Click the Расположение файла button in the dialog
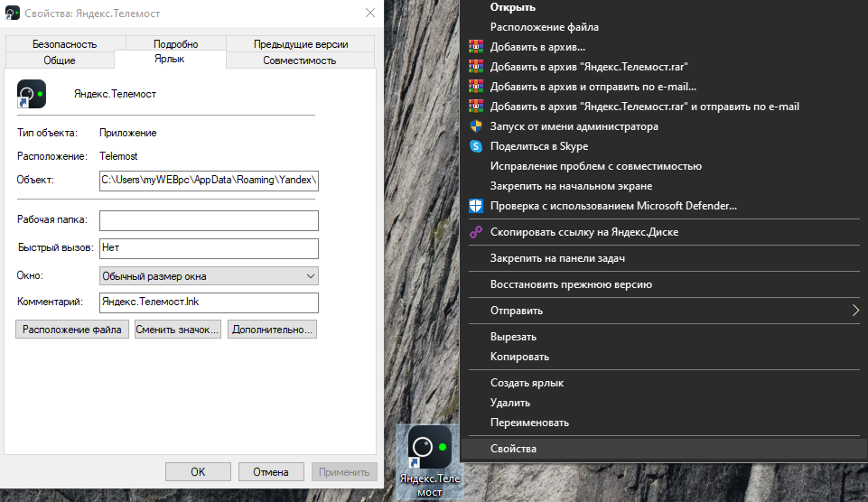This screenshot has height=502, width=868. coord(72,330)
